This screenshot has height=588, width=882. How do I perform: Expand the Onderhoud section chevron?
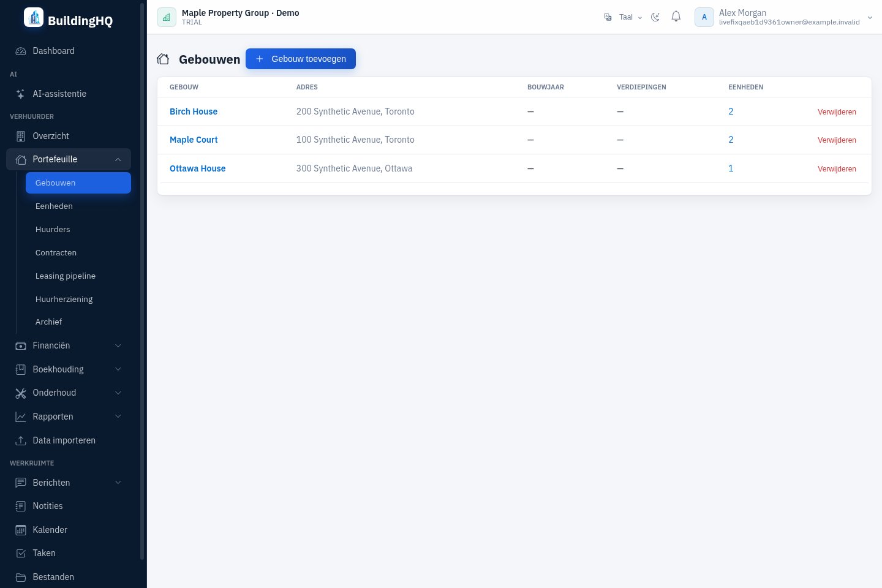coord(118,393)
